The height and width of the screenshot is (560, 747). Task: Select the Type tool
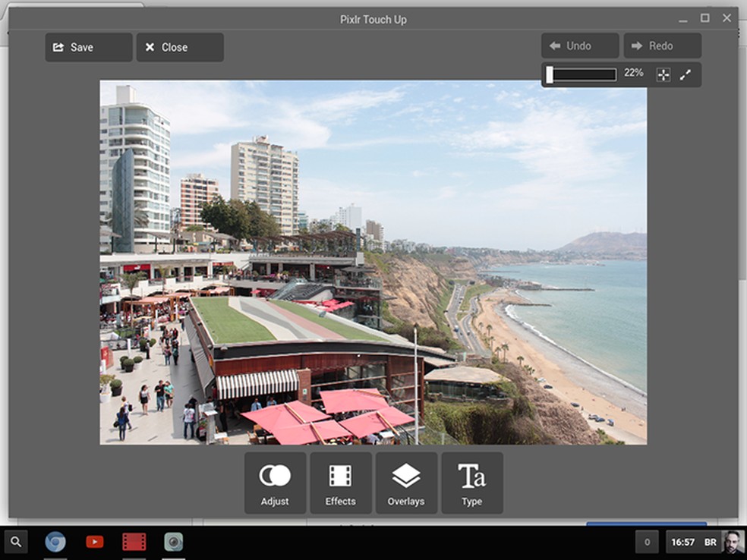pyautogui.click(x=472, y=483)
